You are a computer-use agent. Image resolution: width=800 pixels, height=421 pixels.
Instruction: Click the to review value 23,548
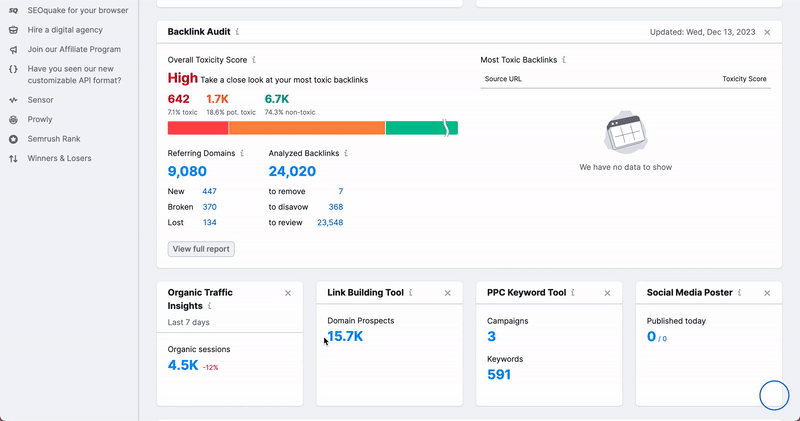[330, 222]
